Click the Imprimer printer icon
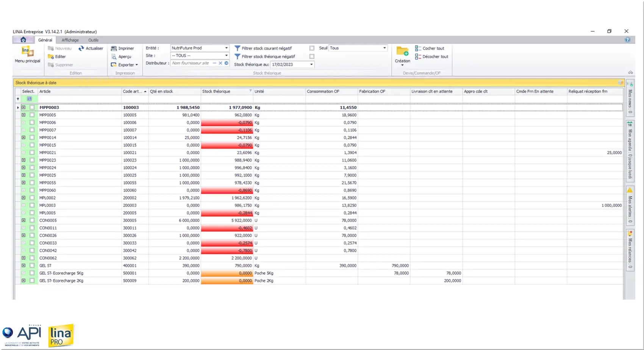644x350 pixels. tap(114, 48)
